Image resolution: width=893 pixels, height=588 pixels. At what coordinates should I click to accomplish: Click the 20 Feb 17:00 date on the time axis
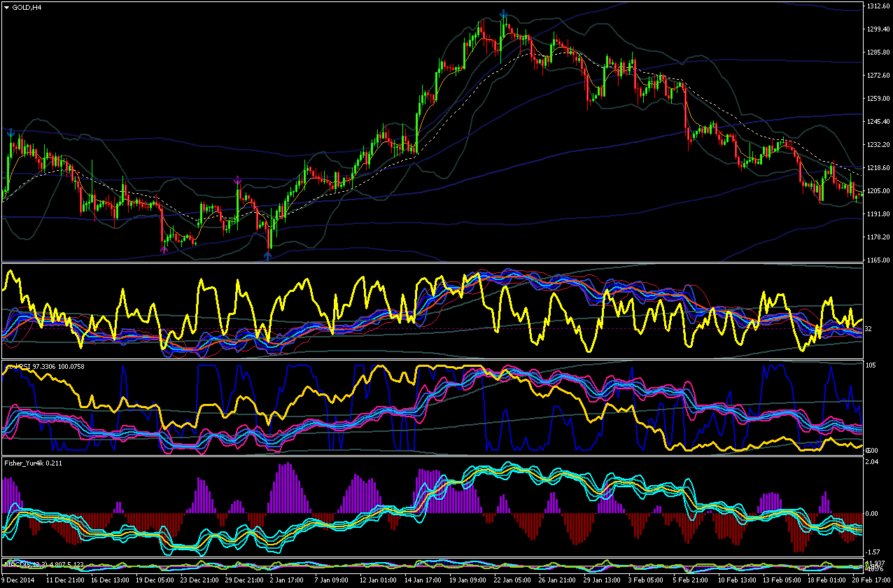pos(871,580)
